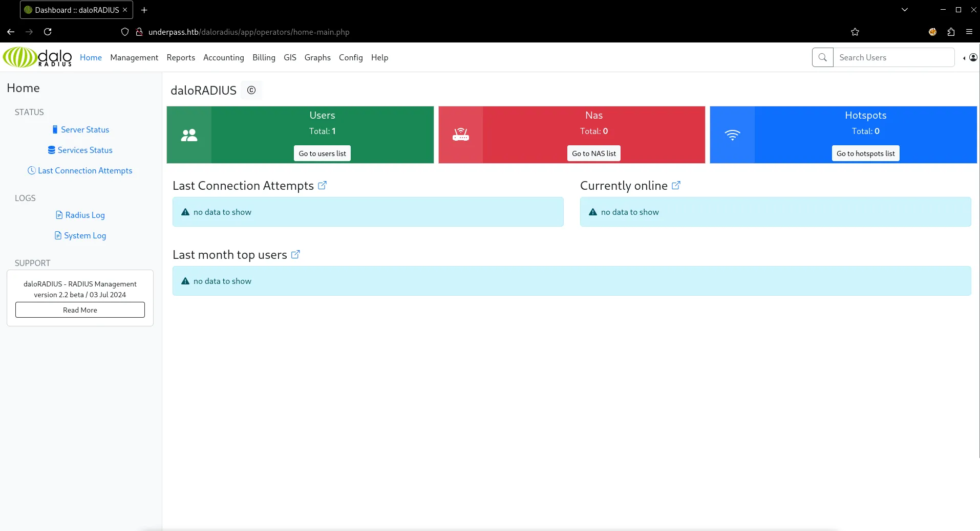The height and width of the screenshot is (531, 980).
Task: Open the Radius Log link
Action: 80,215
